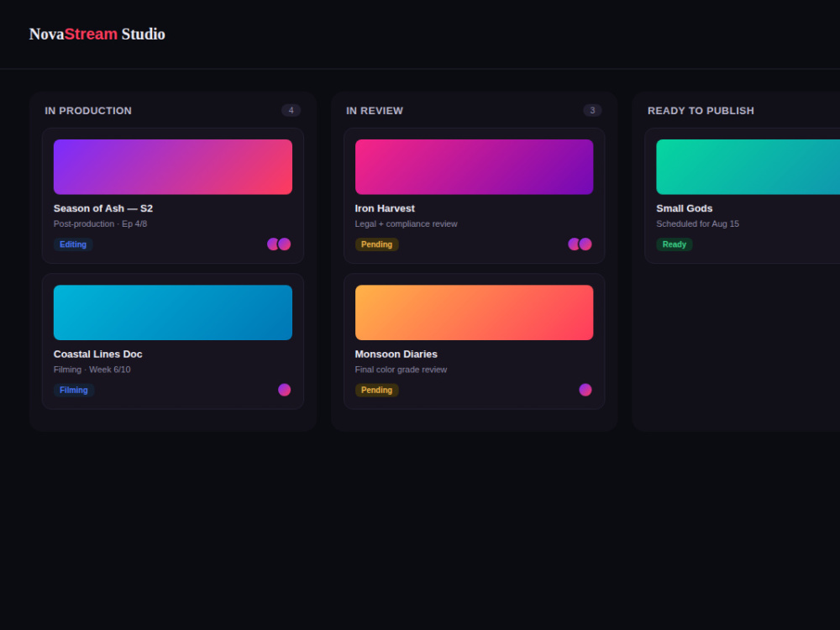The height and width of the screenshot is (630, 840).
Task: Open the Monsoon Diaries thumbnail
Action: pos(474,312)
